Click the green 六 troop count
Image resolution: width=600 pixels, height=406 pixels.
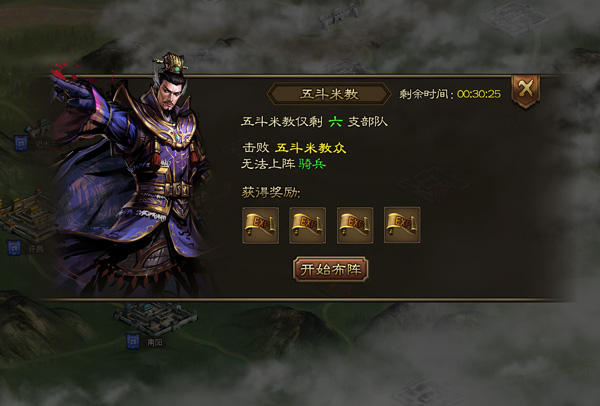(x=335, y=122)
